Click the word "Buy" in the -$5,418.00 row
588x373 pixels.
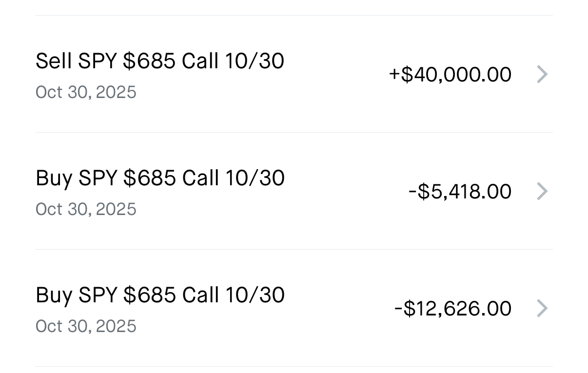[x=54, y=178]
